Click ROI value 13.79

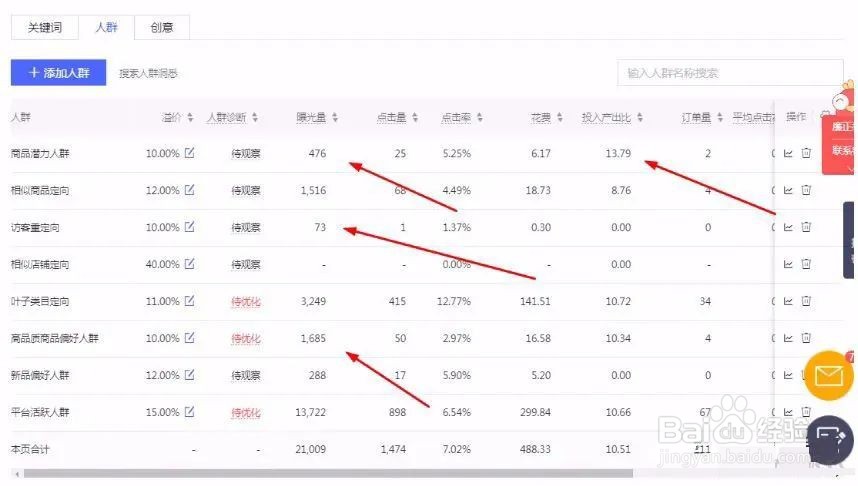pos(618,153)
